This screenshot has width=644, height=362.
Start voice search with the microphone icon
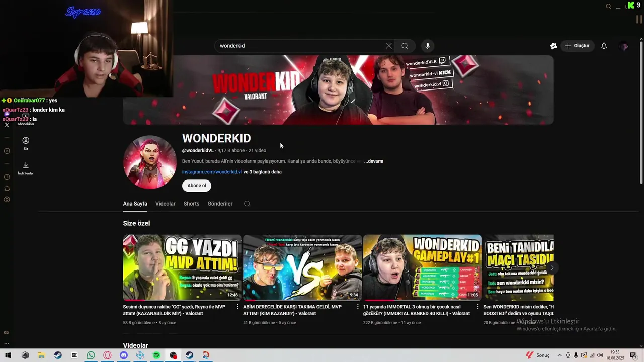(x=427, y=46)
